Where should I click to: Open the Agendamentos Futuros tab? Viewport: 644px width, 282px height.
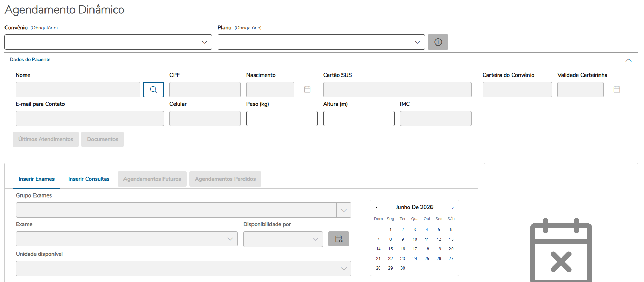(152, 179)
